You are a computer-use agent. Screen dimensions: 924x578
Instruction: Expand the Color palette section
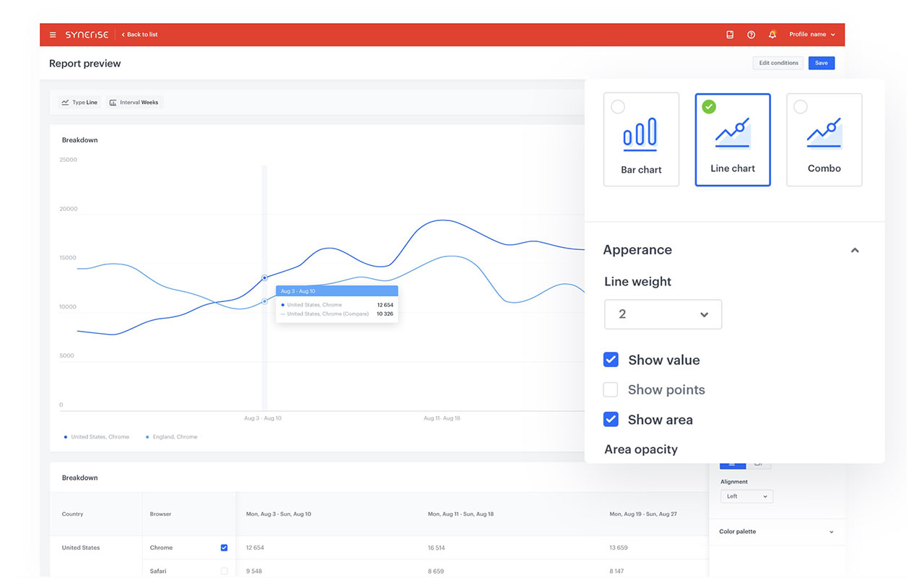click(777, 532)
